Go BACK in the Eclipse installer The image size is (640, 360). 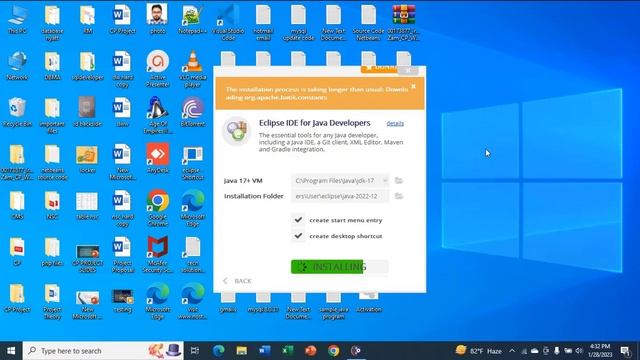[x=238, y=281]
